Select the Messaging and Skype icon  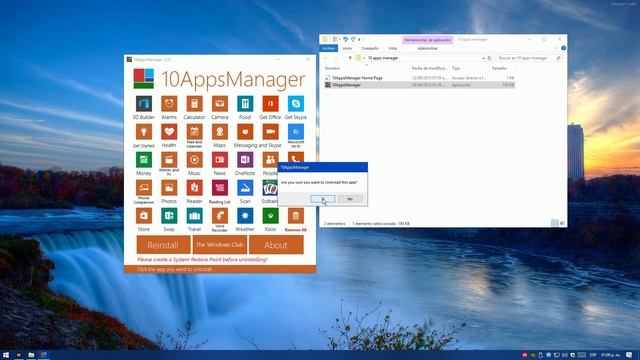point(245,132)
